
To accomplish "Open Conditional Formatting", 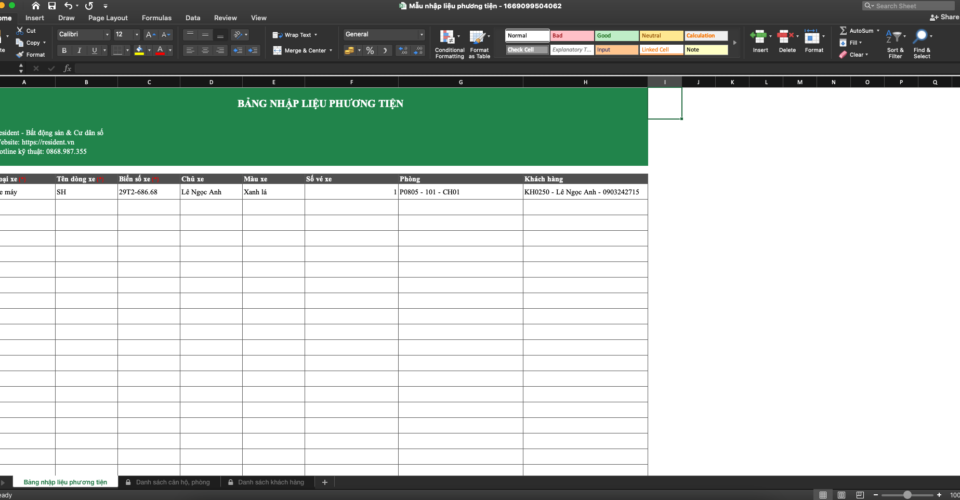I will click(x=449, y=38).
